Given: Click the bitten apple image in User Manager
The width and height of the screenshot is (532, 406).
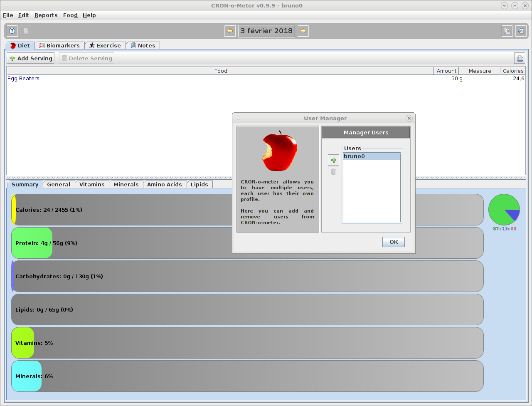Looking at the screenshot, I should click(279, 151).
